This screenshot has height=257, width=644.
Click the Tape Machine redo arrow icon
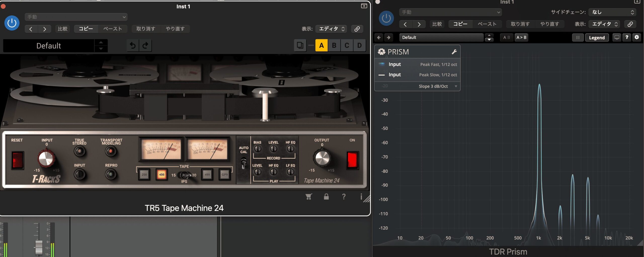coord(145,46)
